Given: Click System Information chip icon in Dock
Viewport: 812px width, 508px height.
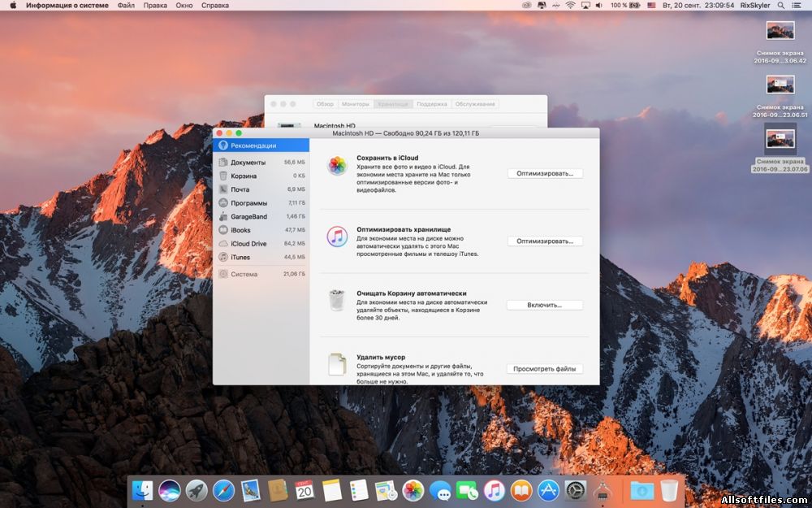Looking at the screenshot, I should point(603,492).
